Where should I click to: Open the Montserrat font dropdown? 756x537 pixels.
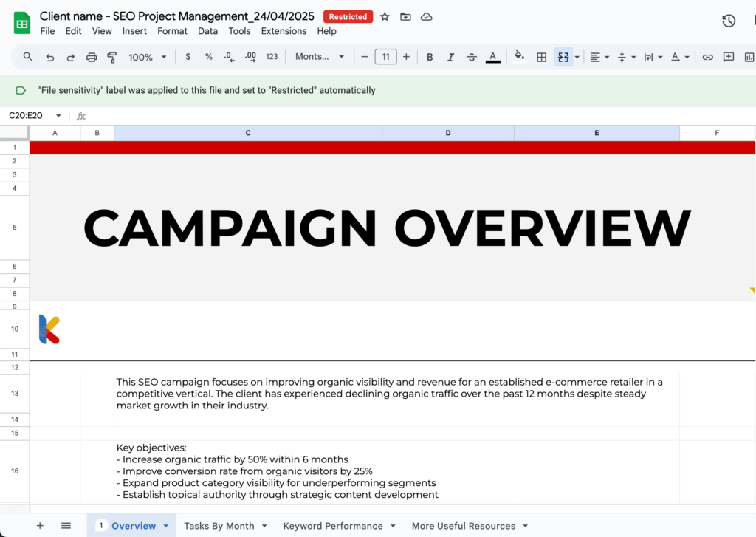pos(320,57)
